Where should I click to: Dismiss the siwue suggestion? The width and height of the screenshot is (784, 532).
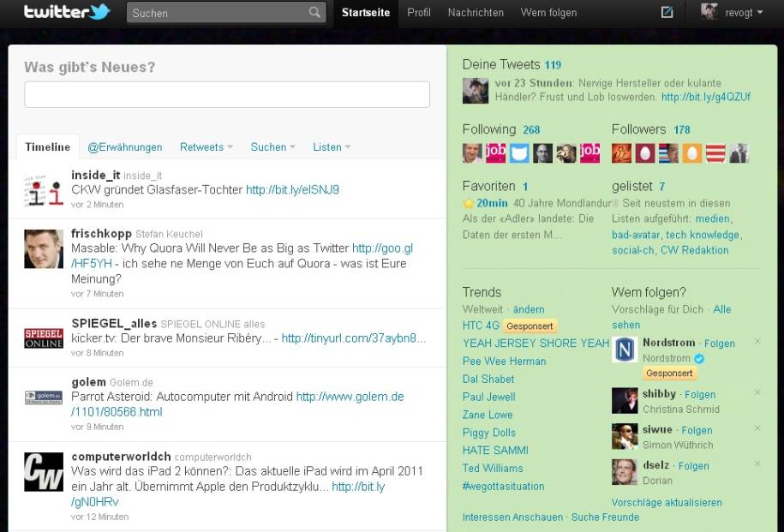pos(757,428)
